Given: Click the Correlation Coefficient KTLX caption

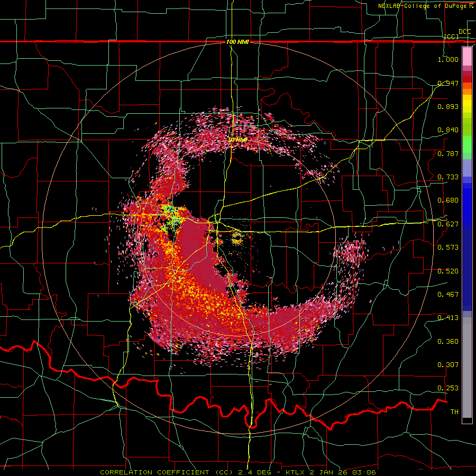Looking at the screenshot, I should click(x=238, y=472).
